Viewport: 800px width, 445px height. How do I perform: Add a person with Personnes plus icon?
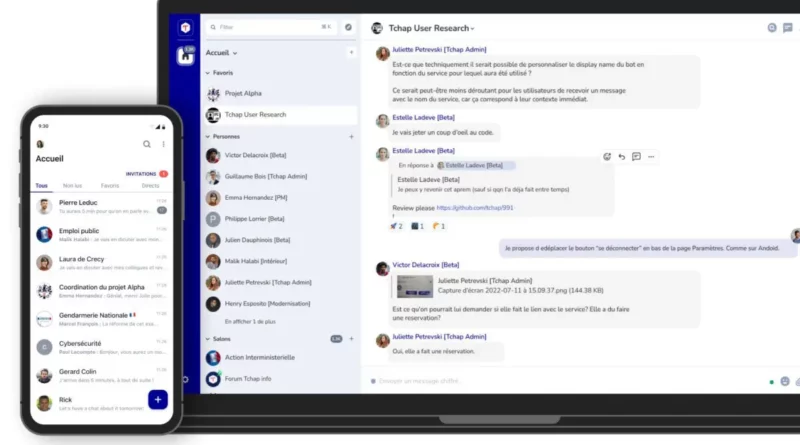[x=351, y=137]
